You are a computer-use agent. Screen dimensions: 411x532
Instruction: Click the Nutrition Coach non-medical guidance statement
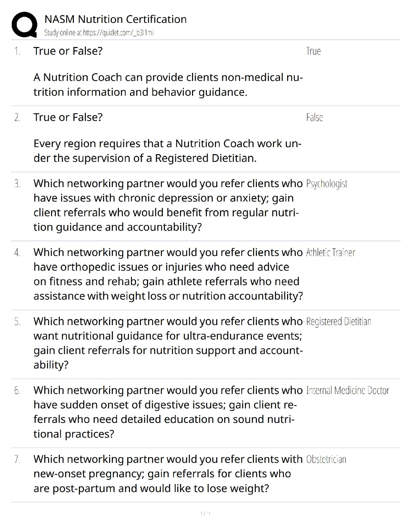[x=168, y=85]
